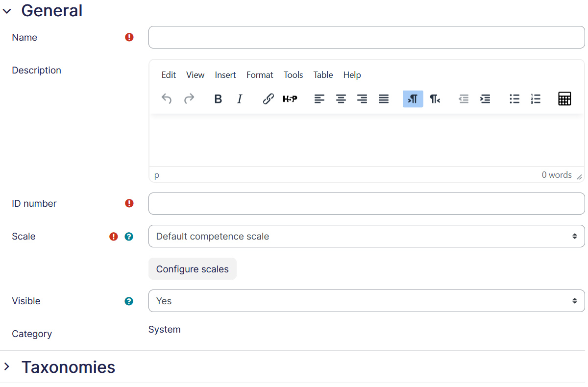Open the Visible dropdown
Viewport: 588px width, 387px height.
pyautogui.click(x=366, y=301)
